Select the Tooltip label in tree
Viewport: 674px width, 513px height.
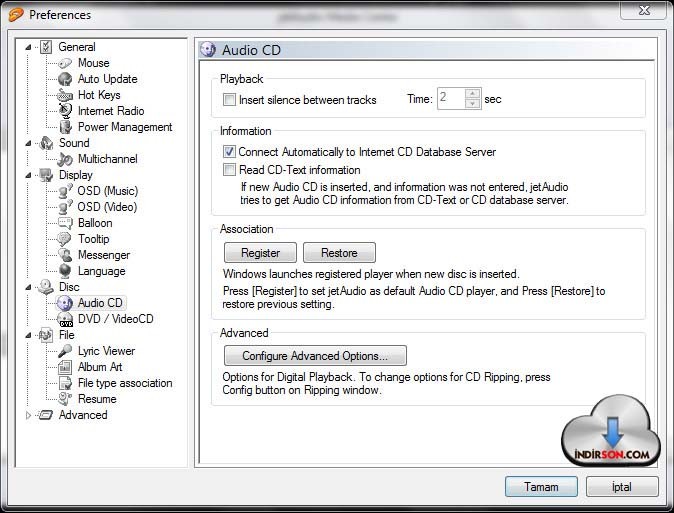(94, 239)
